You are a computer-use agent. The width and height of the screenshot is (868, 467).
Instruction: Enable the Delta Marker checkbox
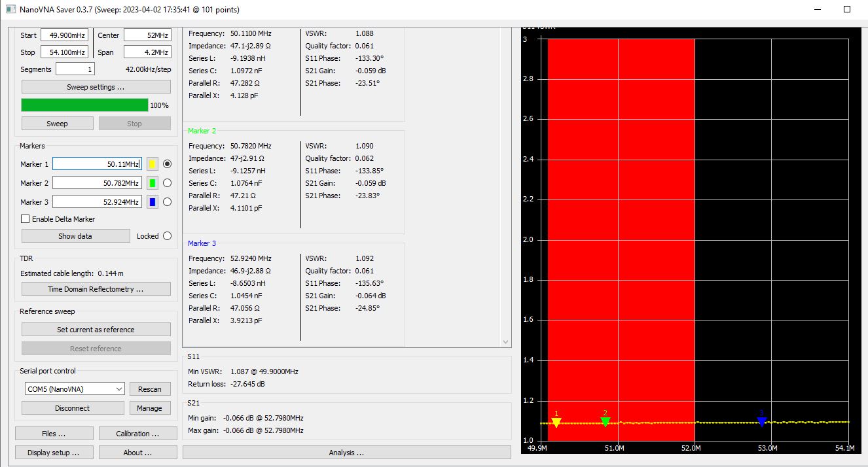pyautogui.click(x=26, y=219)
